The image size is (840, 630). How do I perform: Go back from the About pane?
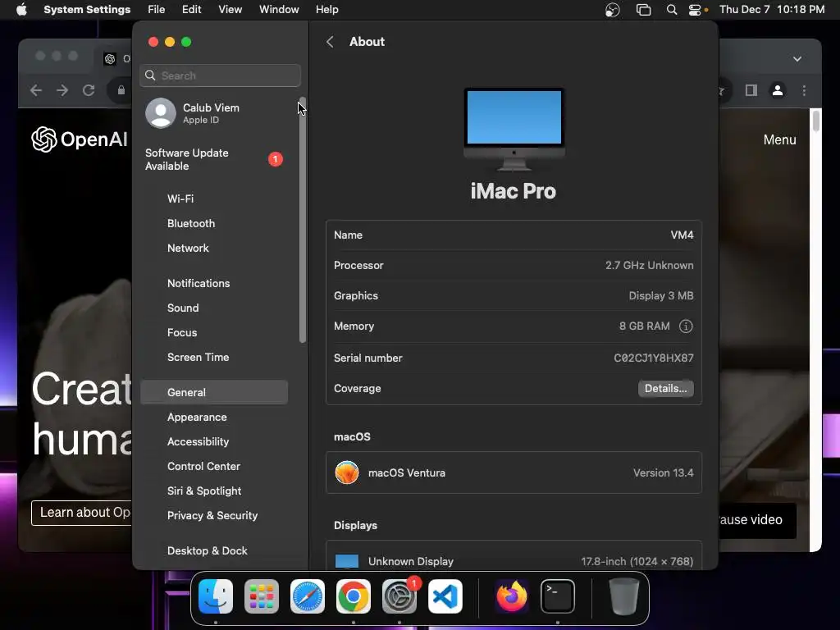[330, 42]
